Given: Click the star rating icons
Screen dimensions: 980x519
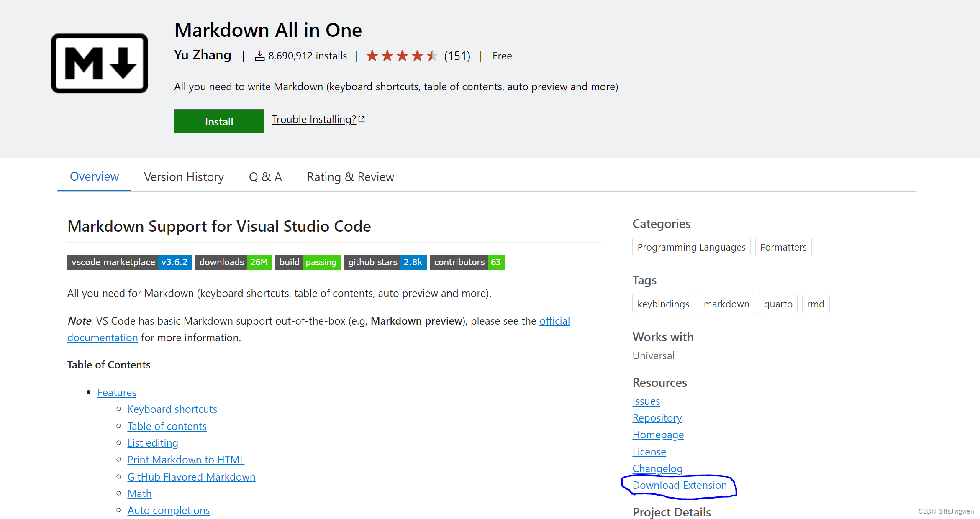Looking at the screenshot, I should coord(401,56).
